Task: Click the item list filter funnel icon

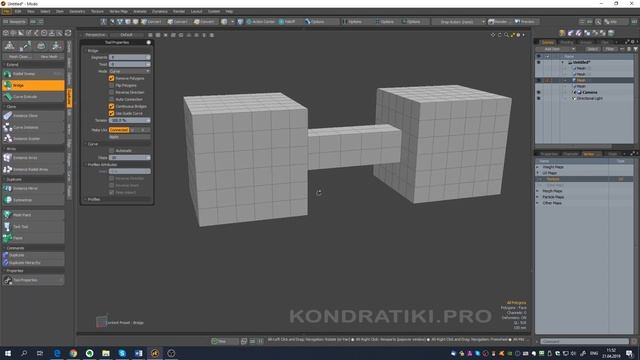Action: [x=635, y=49]
